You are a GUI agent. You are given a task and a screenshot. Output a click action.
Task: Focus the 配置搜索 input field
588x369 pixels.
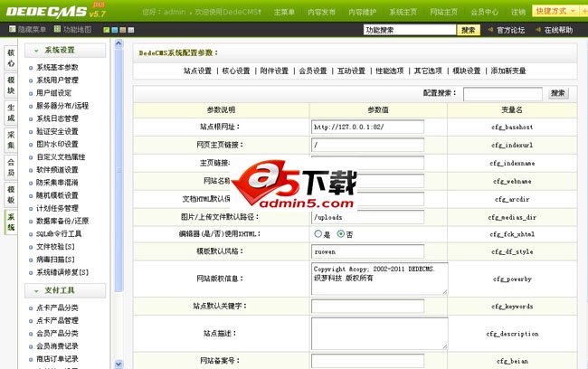pos(503,94)
